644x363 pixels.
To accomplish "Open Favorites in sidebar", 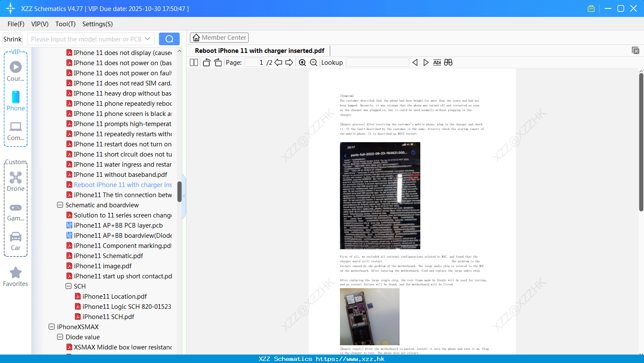I will tap(16, 277).
